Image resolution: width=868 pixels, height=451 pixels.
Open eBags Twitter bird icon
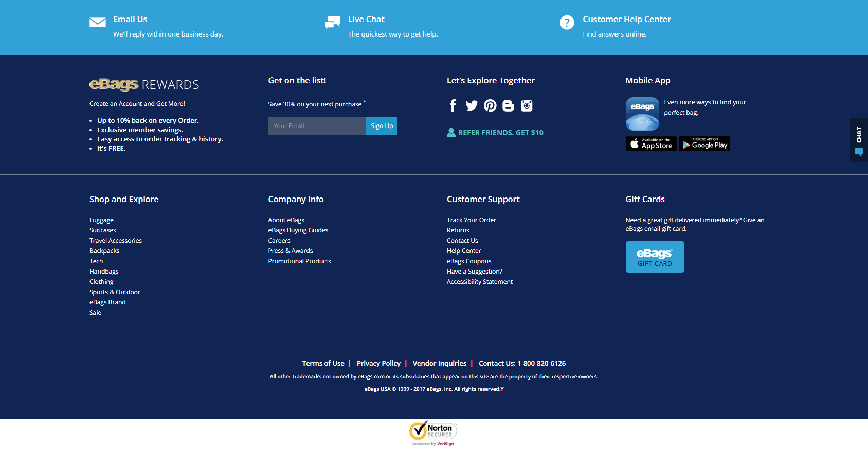point(472,106)
